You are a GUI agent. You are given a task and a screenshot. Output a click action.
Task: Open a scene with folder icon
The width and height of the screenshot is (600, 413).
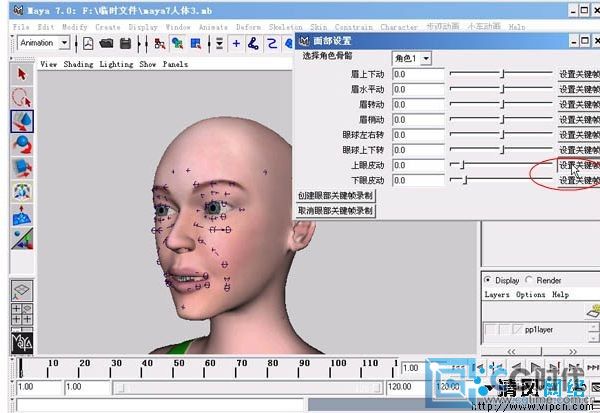pyautogui.click(x=106, y=43)
